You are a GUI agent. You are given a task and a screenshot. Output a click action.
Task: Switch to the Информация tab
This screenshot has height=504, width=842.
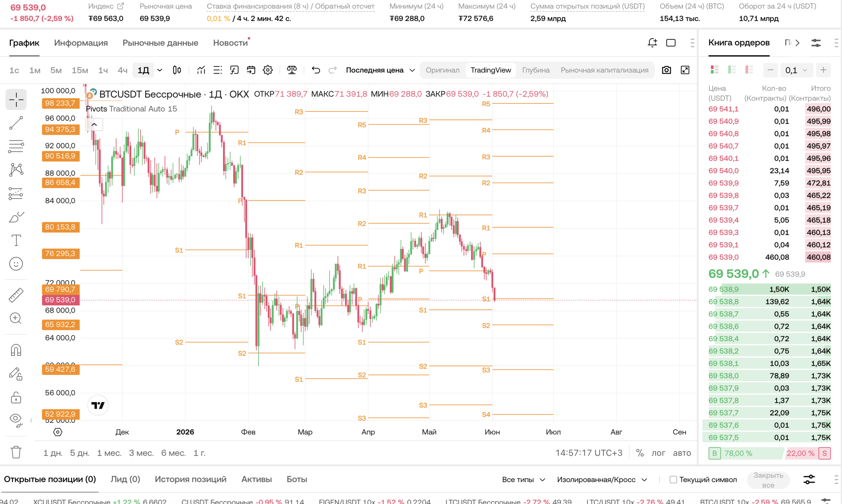[x=81, y=43]
